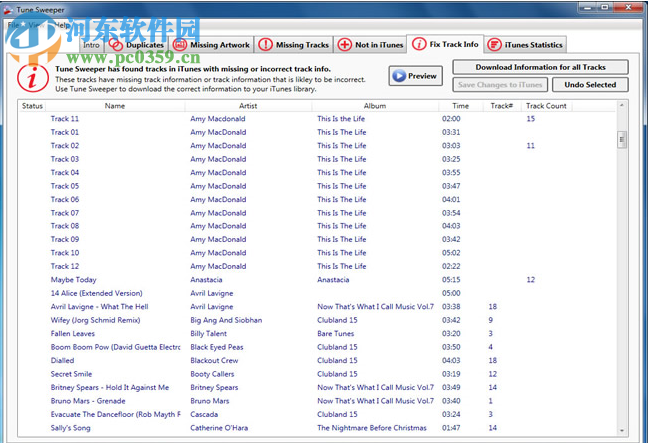
Task: Click the Billy Talent artist cell
Action: pos(208,334)
